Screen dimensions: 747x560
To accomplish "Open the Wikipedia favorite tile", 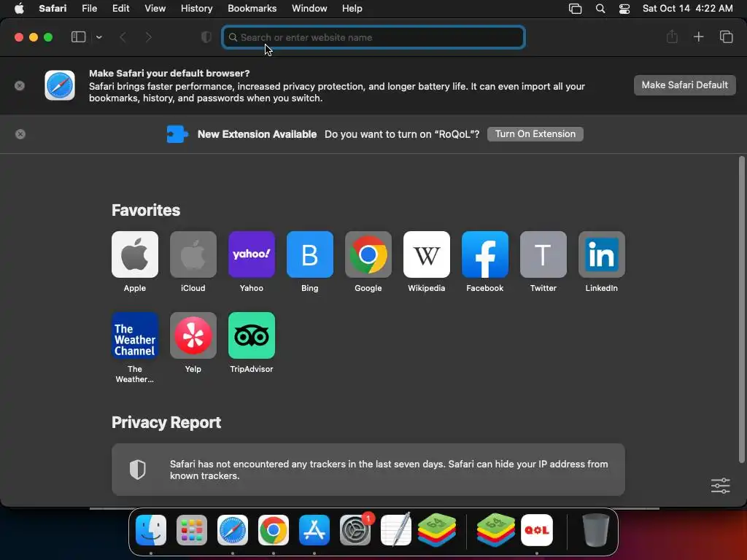I will 426,254.
